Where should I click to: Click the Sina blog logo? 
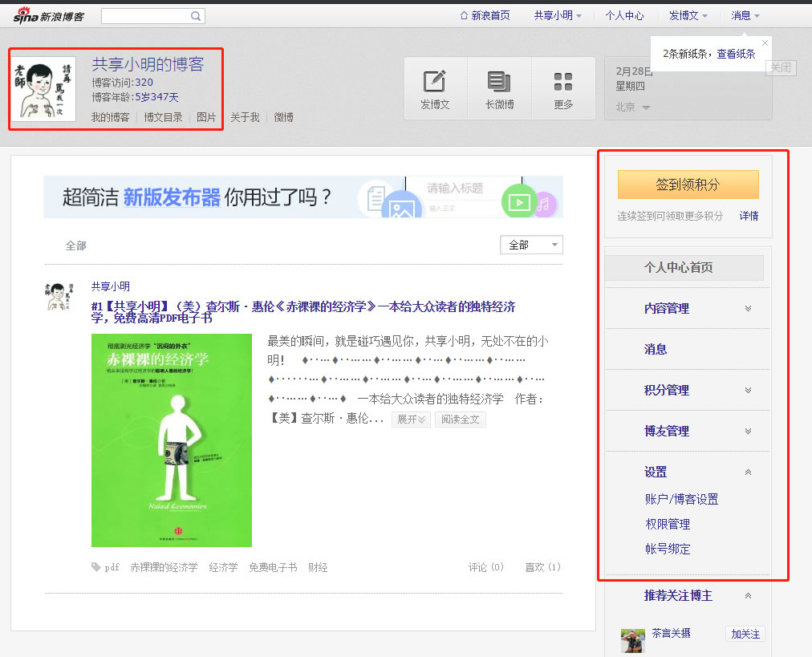pos(49,15)
